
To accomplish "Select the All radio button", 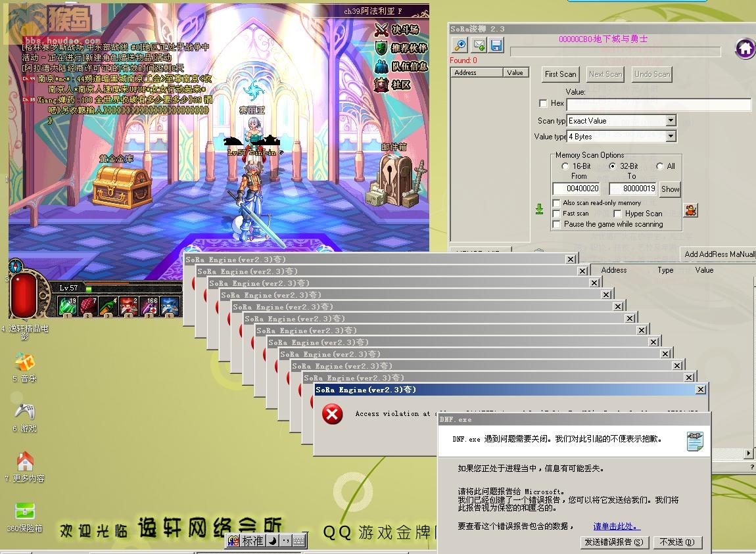I will click(659, 166).
